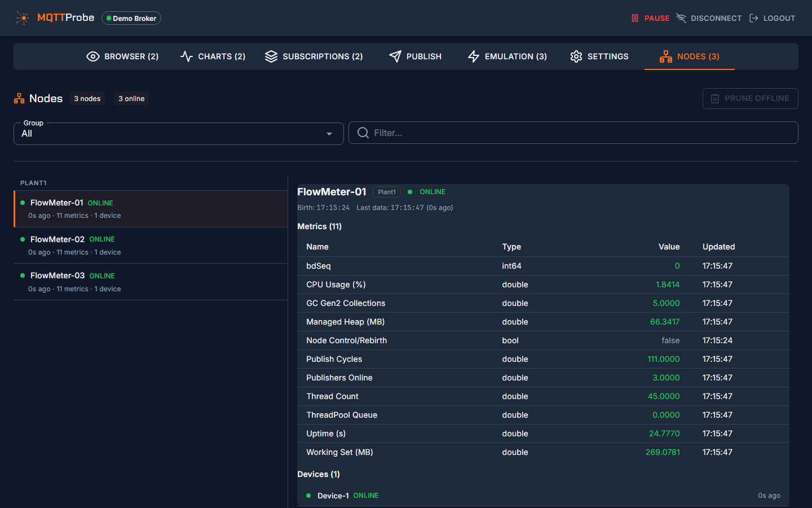Click the disconnect wifi-off icon
Image resolution: width=812 pixels, height=508 pixels.
(681, 18)
